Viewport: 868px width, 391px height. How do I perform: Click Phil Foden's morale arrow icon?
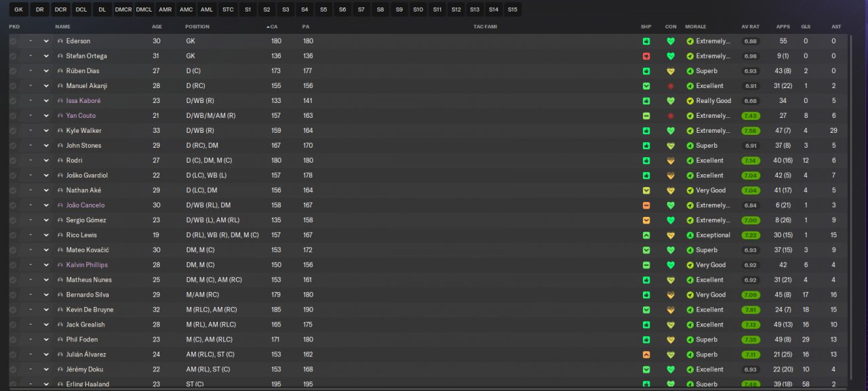690,339
